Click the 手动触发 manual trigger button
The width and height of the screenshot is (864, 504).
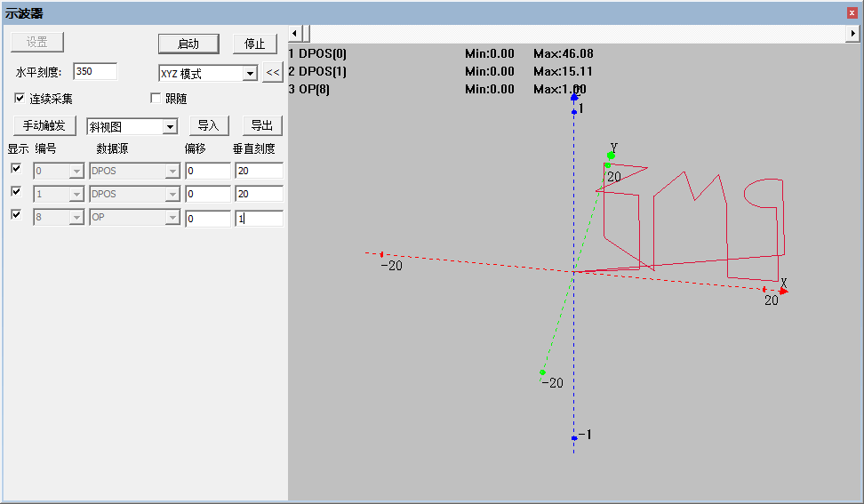pyautogui.click(x=44, y=125)
